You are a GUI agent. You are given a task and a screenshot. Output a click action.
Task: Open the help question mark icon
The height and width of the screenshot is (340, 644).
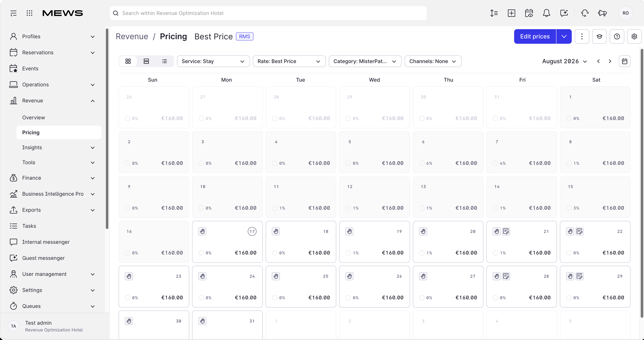tap(617, 36)
